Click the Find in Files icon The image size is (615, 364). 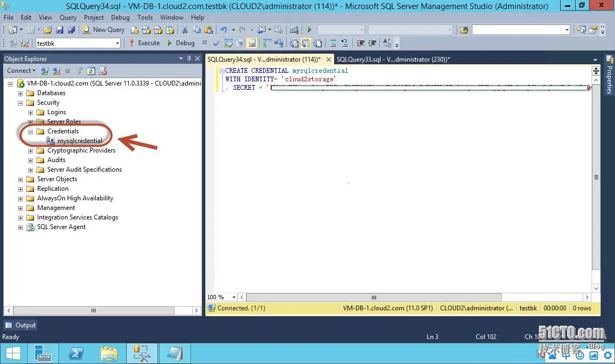(464, 30)
